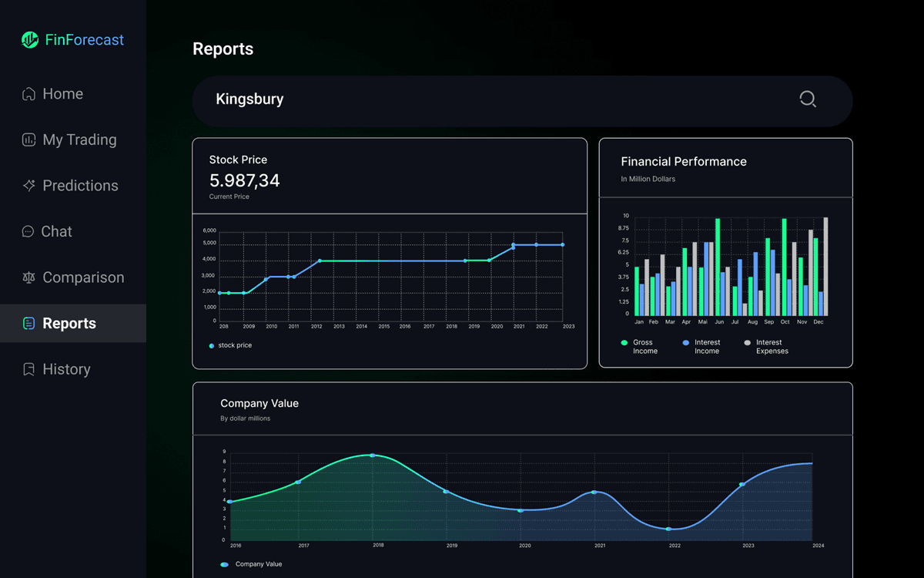Click the 2021 data point on Stock Price chart
The height and width of the screenshot is (578, 924).
coord(513,246)
